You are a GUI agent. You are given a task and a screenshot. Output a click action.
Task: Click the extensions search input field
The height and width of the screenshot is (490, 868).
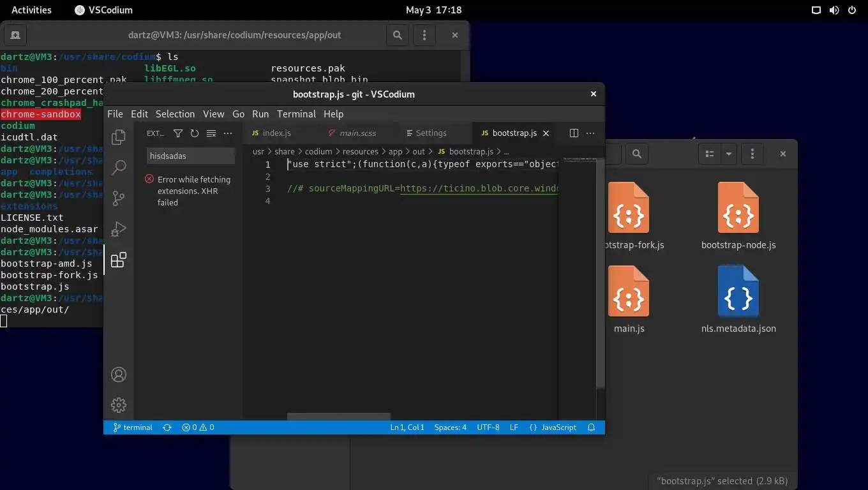pyautogui.click(x=190, y=156)
